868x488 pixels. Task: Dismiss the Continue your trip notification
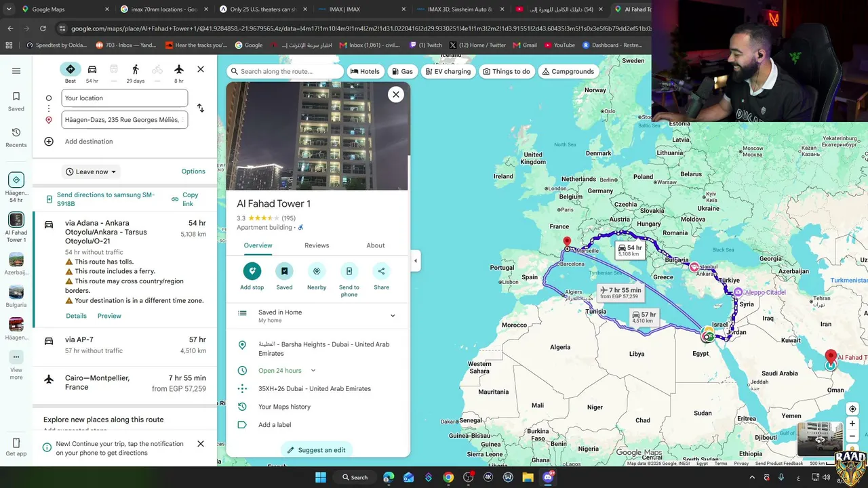[201, 444]
